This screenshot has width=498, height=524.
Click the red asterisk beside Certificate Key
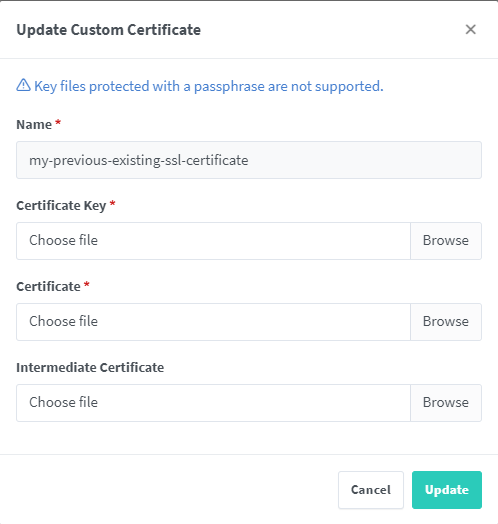coord(112,203)
